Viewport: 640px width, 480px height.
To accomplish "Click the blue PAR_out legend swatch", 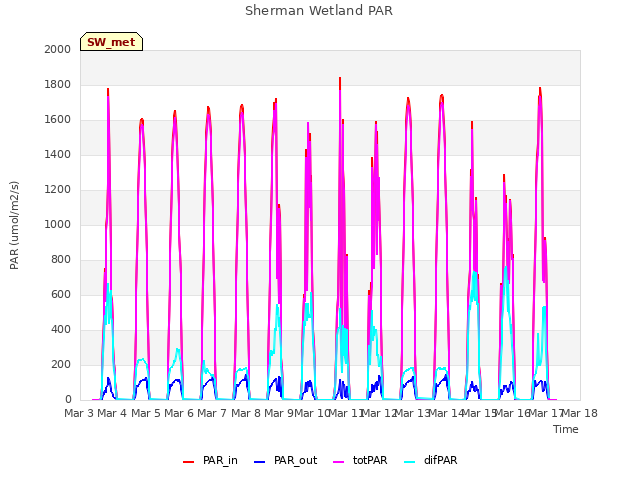I will coord(260,462).
